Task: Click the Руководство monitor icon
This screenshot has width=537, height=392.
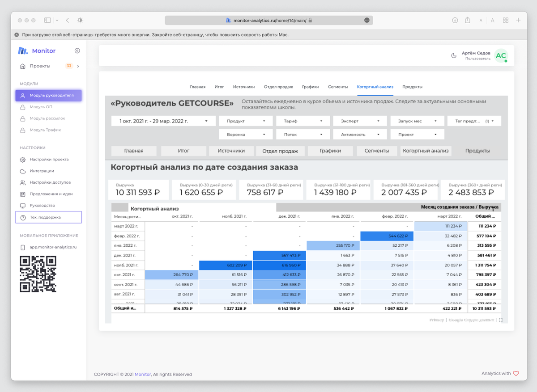Action: pos(23,206)
